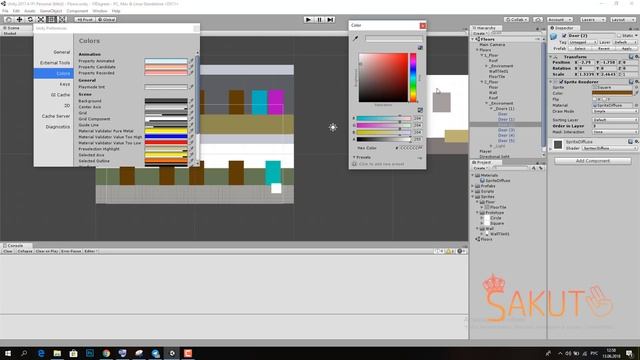Open Draw Mode dropdown
The height and width of the screenshot is (360, 640).
pyautogui.click(x=615, y=111)
